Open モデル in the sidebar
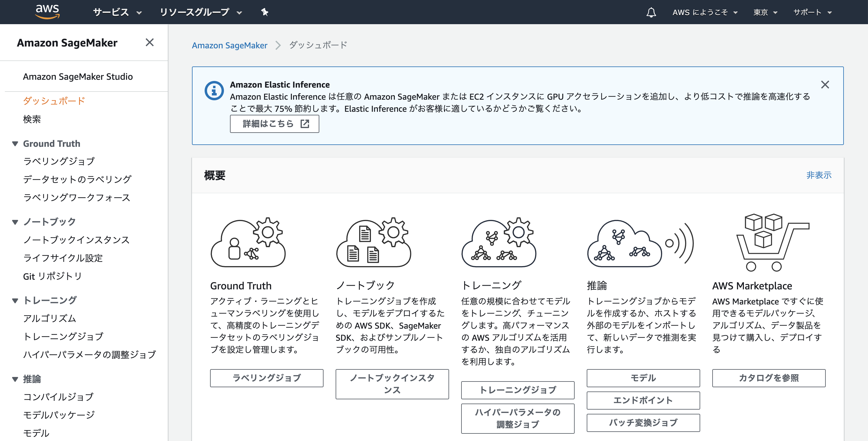868x441 pixels. click(x=36, y=433)
